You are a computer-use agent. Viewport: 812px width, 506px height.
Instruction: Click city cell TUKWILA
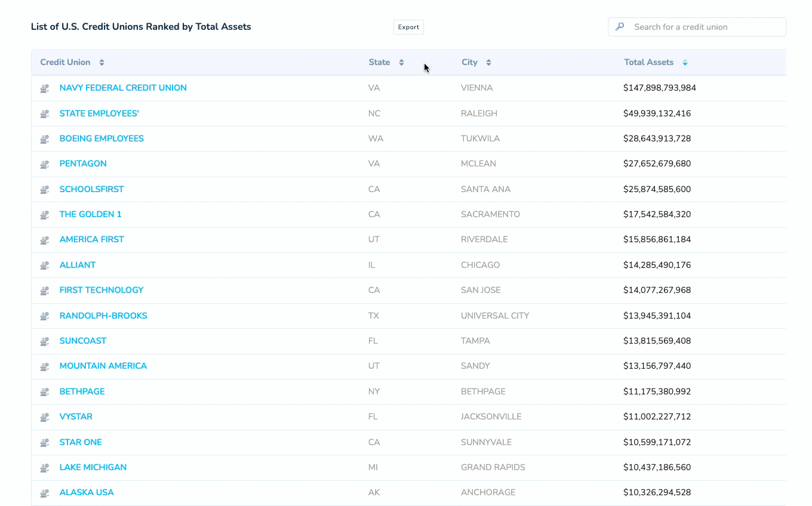[x=481, y=138]
